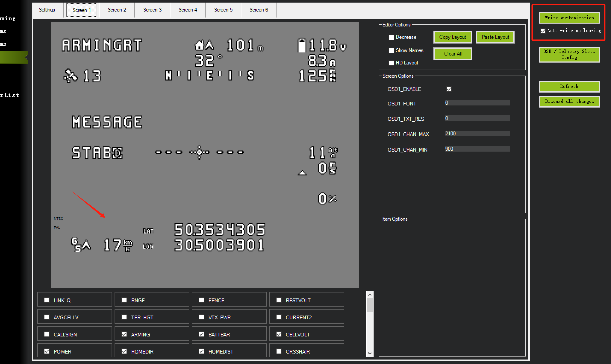
Task: Uncheck the OSD1_ENABLE checkbox
Action: click(449, 89)
